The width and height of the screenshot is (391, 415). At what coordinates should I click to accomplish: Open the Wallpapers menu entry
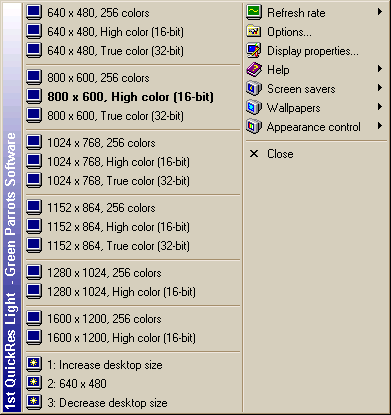[316, 108]
